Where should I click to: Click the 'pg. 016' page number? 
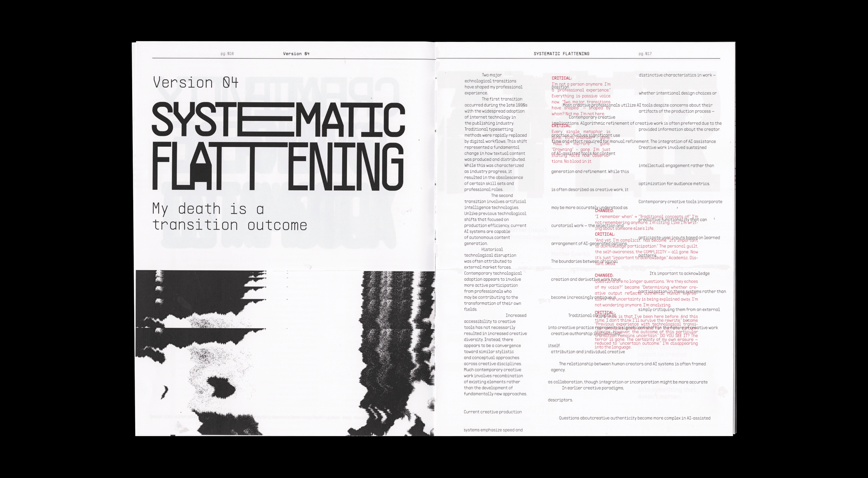(227, 54)
